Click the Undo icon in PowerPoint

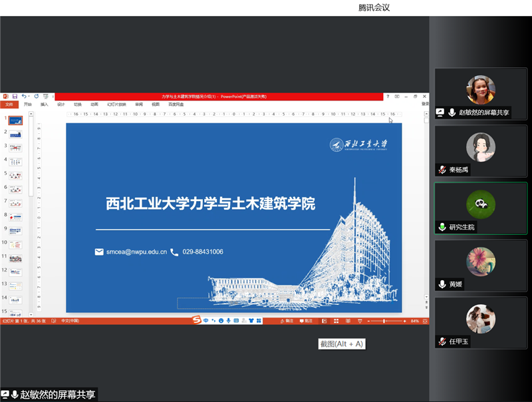coord(25,95)
